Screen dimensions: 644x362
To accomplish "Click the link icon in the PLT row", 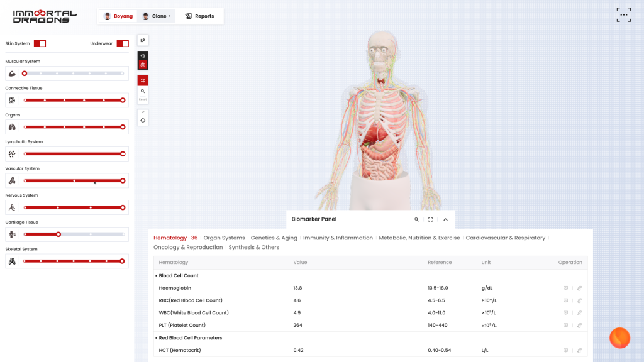I will tap(579, 326).
